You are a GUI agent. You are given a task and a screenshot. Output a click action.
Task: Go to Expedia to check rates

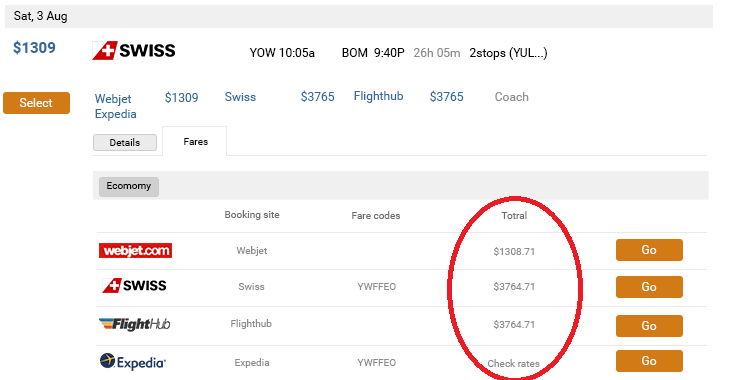click(x=649, y=361)
